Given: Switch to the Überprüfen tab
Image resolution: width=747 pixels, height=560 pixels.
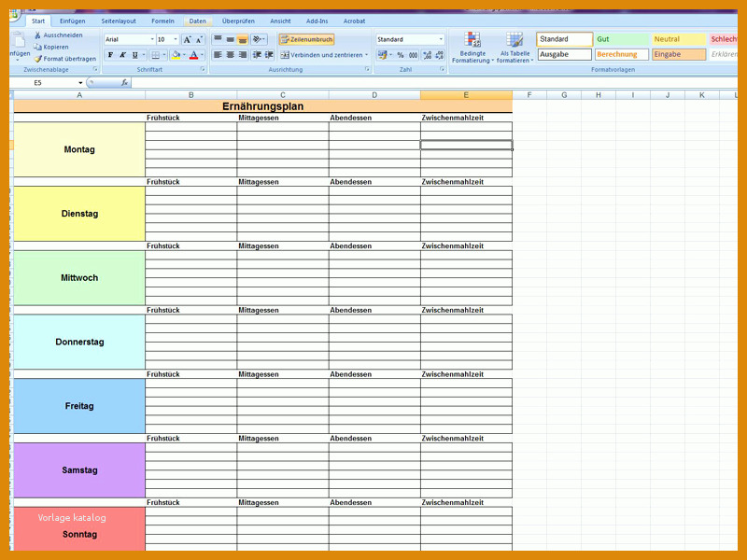Looking at the screenshot, I should click(238, 21).
